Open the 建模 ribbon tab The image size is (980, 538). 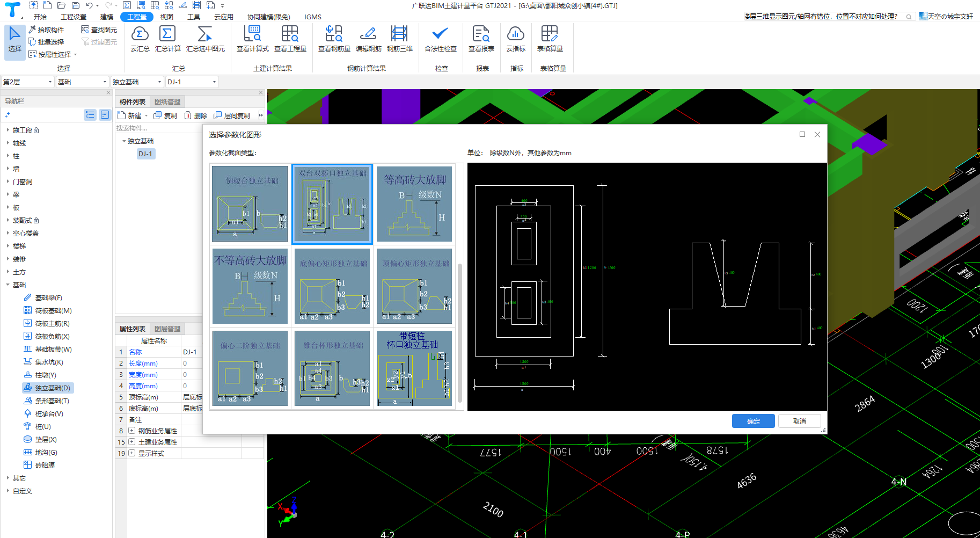(107, 17)
